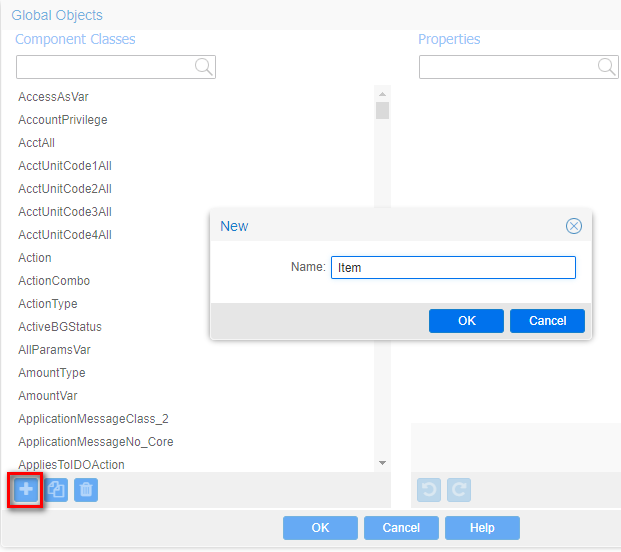Click the redo icon under Properties
The image size is (621, 552).
pyautogui.click(x=459, y=490)
